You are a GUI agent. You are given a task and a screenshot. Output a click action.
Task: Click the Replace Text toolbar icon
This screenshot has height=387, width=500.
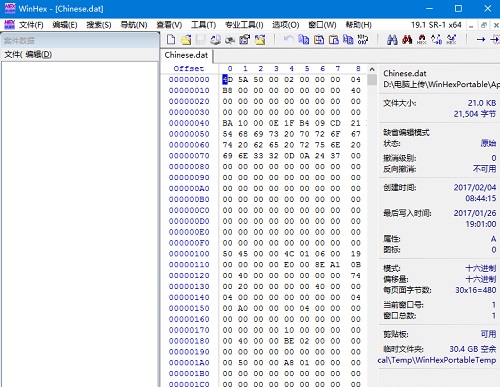pyautogui.click(x=436, y=40)
